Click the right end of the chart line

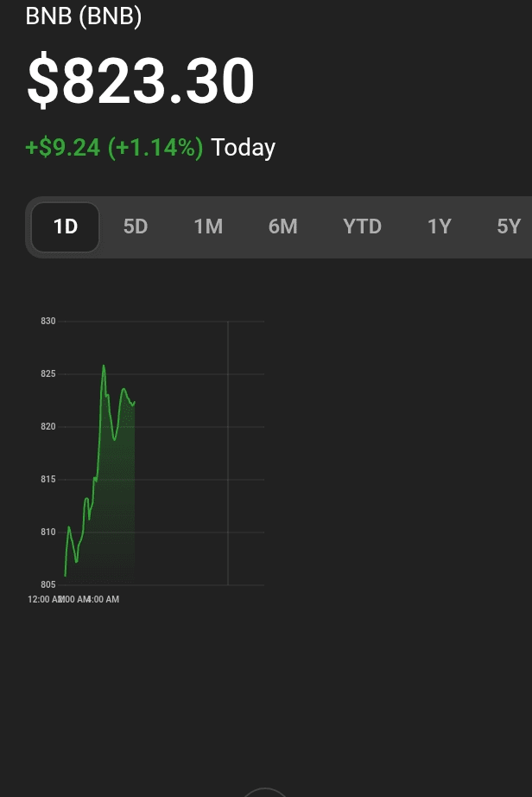[135, 401]
